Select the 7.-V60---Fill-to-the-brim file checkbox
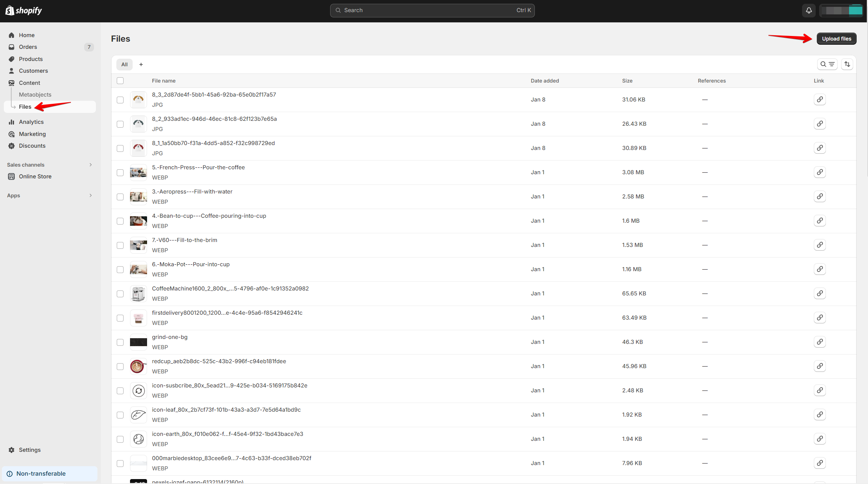 (120, 245)
